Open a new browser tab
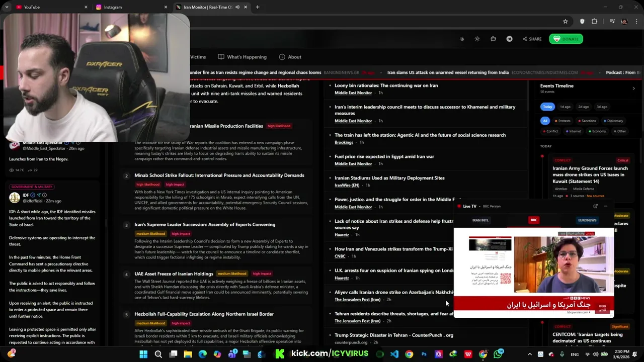 (258, 7)
